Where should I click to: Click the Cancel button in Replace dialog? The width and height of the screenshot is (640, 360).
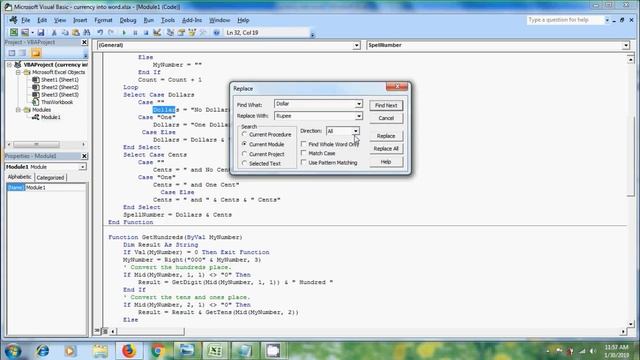point(386,118)
